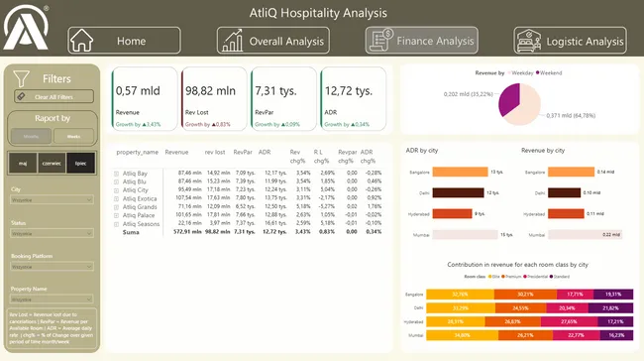This screenshot has width=644, height=361.
Task: Sort table by Rev chg% column header
Action: click(x=297, y=157)
